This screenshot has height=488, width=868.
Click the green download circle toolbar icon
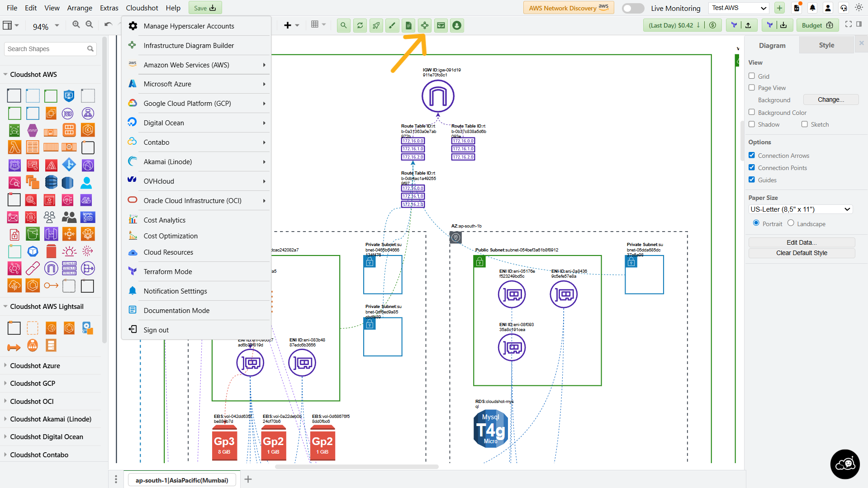click(x=457, y=25)
